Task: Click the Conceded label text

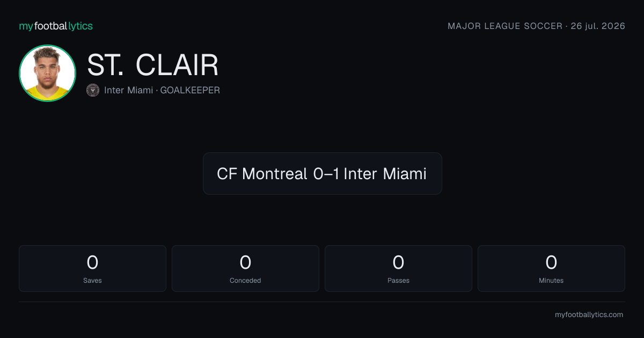Action: click(x=245, y=280)
